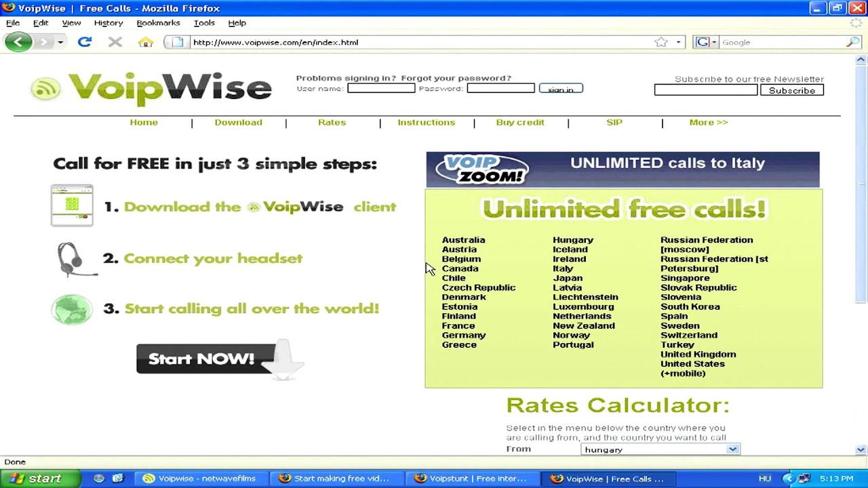Click the Forward navigation arrow

[x=43, y=42]
